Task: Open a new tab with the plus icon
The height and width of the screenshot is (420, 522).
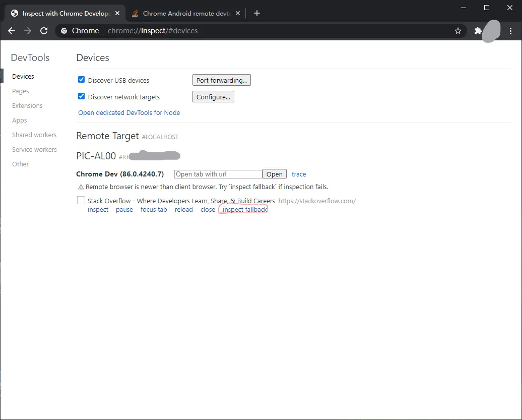Action: [x=256, y=13]
